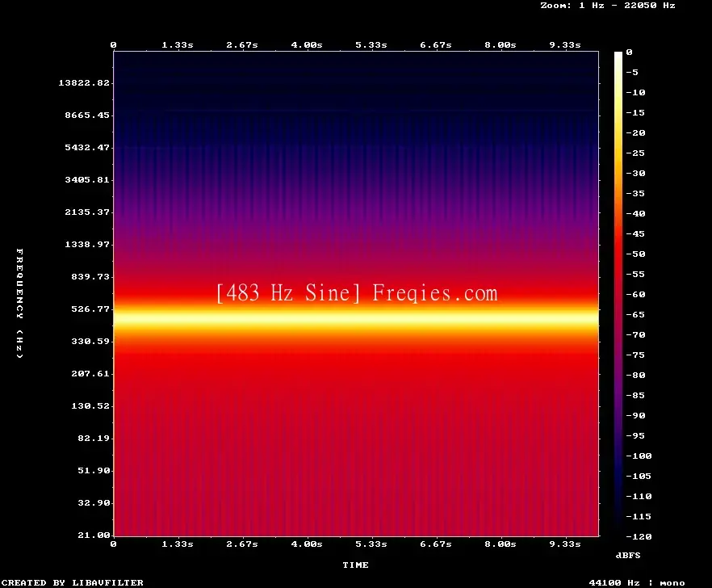Click the 839.73 frequency label
Viewport: 712px width, 588px height.
tap(90, 276)
